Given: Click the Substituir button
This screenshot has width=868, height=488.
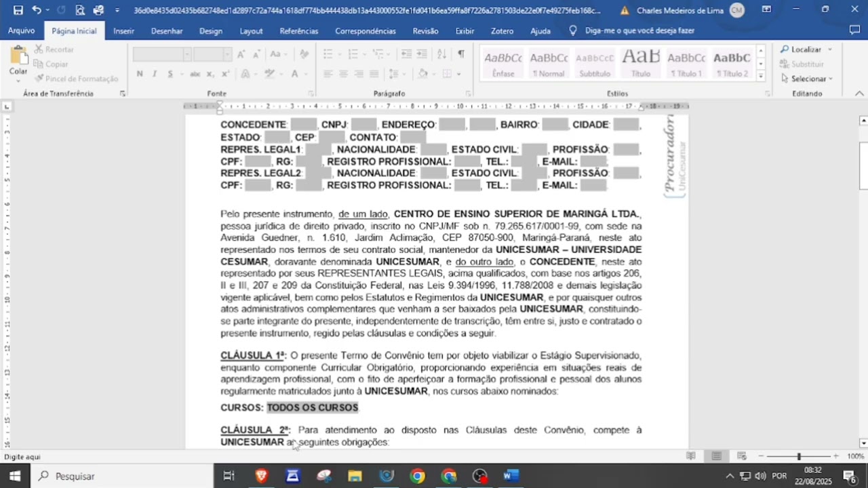Looking at the screenshot, I should click(802, 64).
